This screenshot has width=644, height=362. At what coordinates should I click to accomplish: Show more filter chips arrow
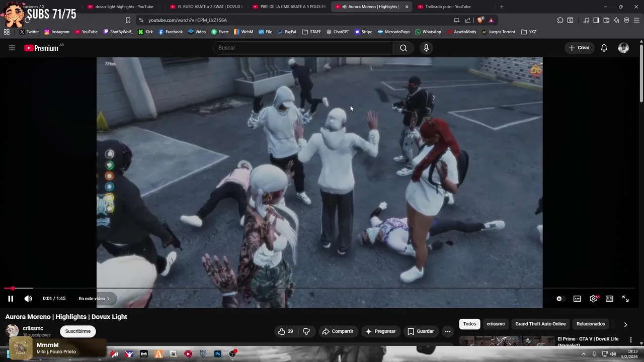(625, 324)
